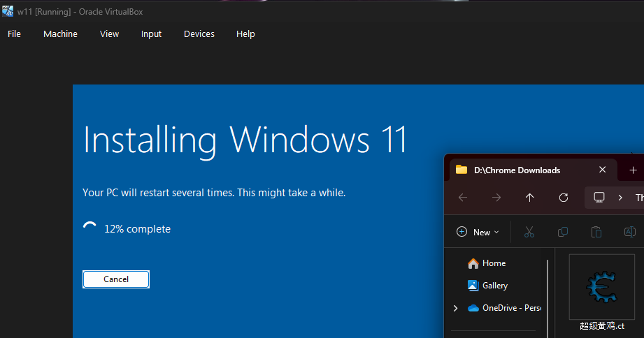Open the VirtualBox File menu
The height and width of the screenshot is (338, 644).
tap(14, 34)
